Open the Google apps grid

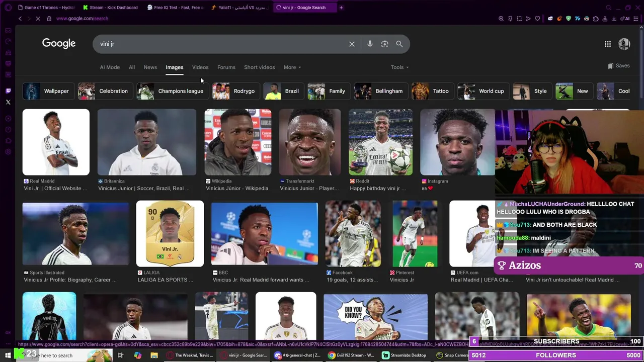(x=608, y=44)
